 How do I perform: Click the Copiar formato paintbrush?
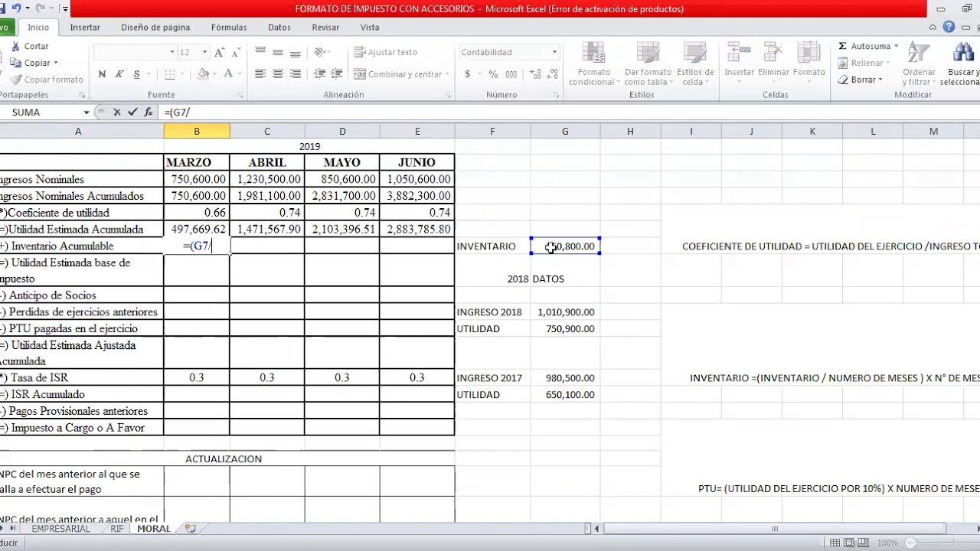[x=47, y=80]
